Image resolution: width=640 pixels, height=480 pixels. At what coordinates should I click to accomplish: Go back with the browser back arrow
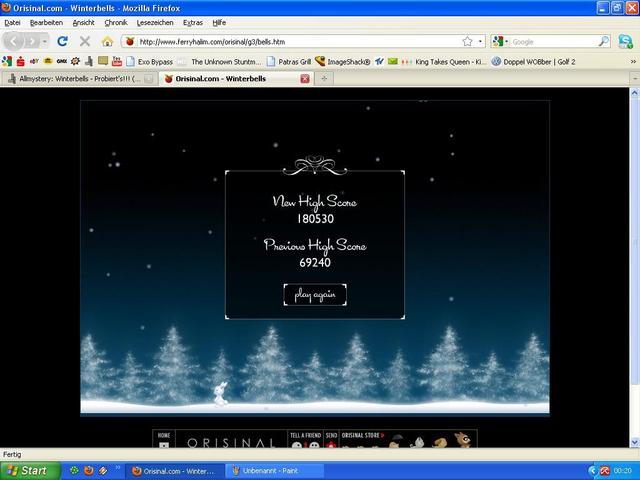coord(13,41)
